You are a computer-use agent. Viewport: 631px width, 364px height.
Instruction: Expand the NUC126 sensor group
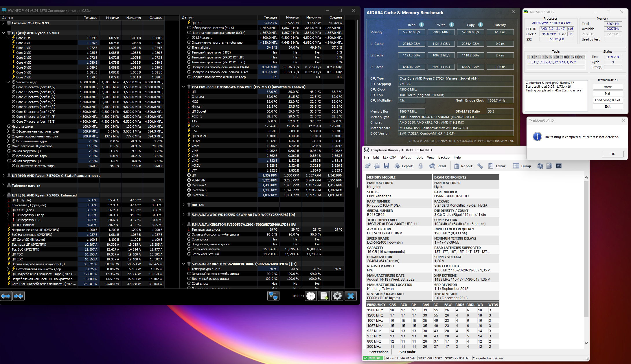[x=183, y=205]
